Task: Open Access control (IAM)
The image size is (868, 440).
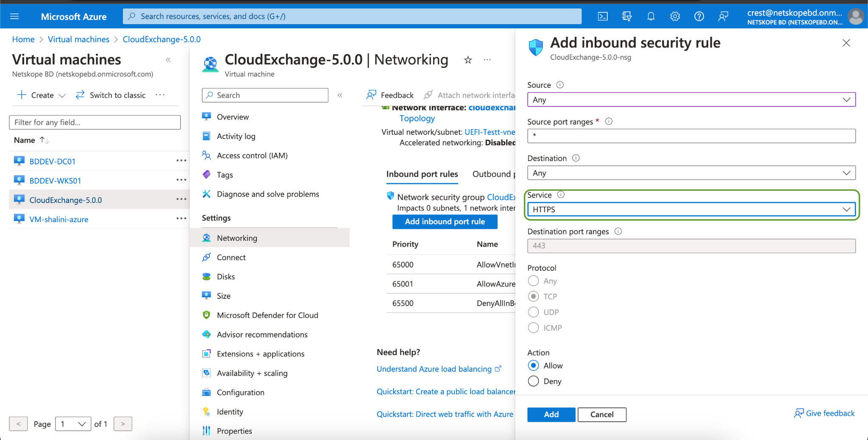Action: click(x=252, y=156)
